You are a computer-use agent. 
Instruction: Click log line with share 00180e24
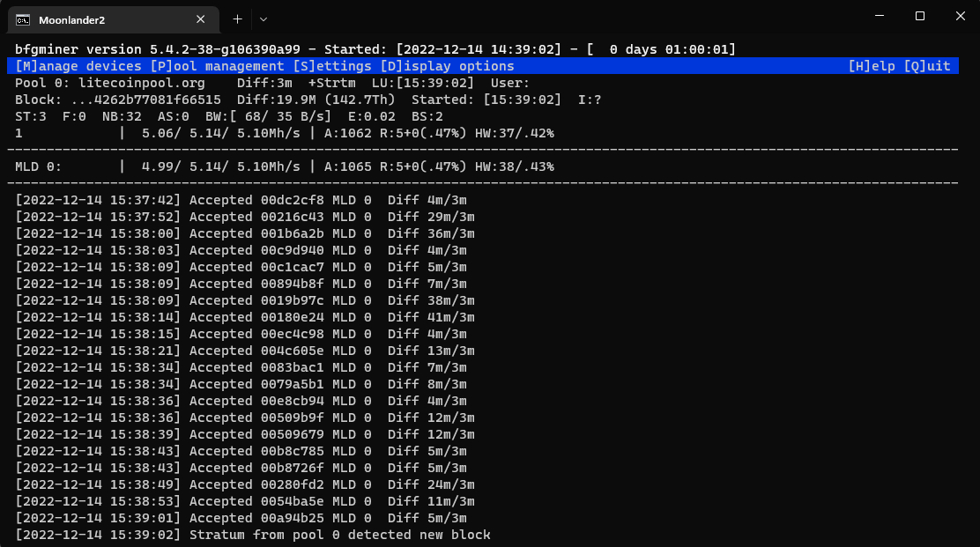[x=245, y=317]
